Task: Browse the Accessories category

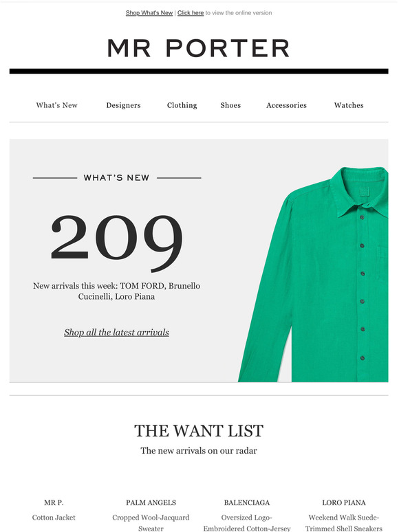Action: (x=286, y=105)
